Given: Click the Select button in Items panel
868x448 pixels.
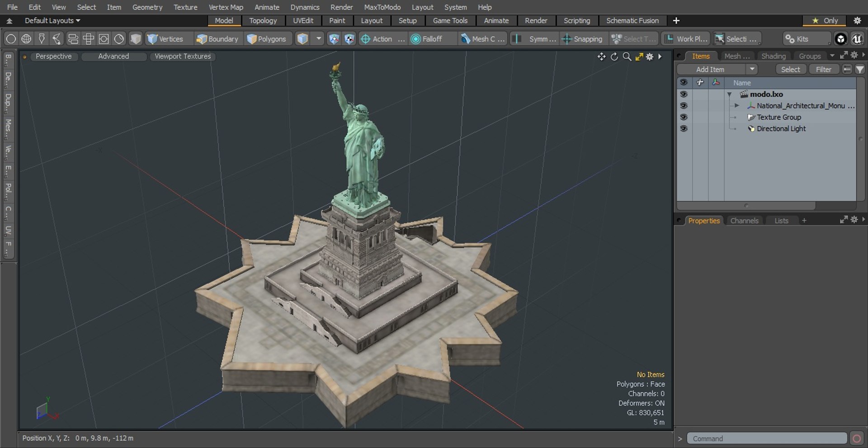Looking at the screenshot, I should [790, 69].
